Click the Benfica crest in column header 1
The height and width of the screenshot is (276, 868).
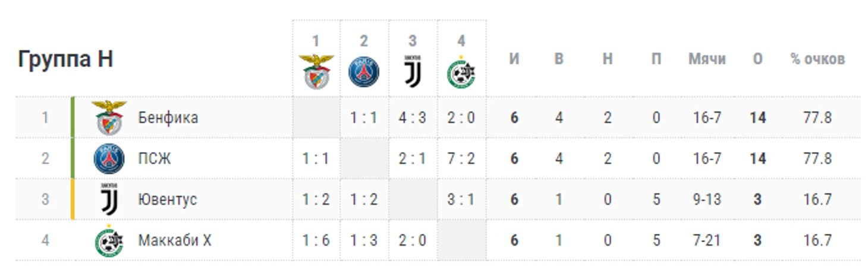[x=316, y=72]
